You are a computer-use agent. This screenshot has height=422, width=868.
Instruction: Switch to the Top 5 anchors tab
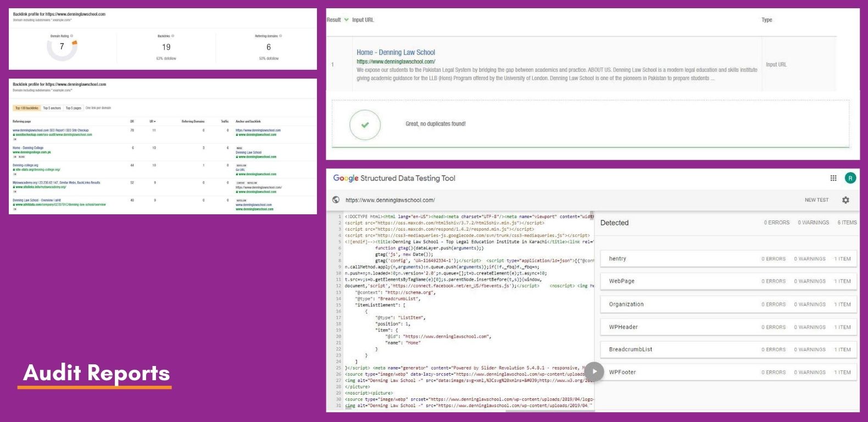click(x=52, y=108)
